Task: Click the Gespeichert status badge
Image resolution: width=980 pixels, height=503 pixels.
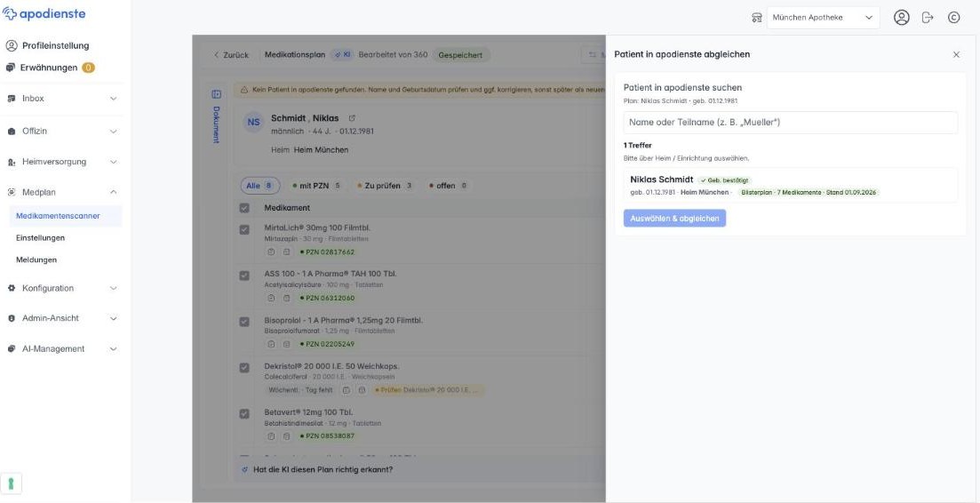Action: [x=460, y=55]
